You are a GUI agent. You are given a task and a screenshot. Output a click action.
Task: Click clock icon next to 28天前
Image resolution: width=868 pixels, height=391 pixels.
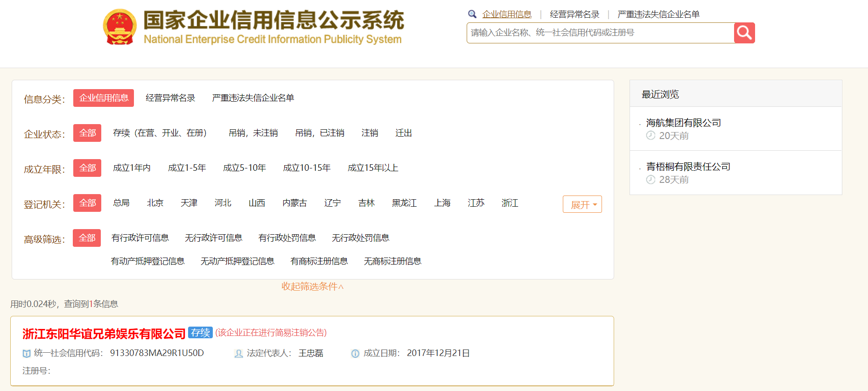click(651, 179)
